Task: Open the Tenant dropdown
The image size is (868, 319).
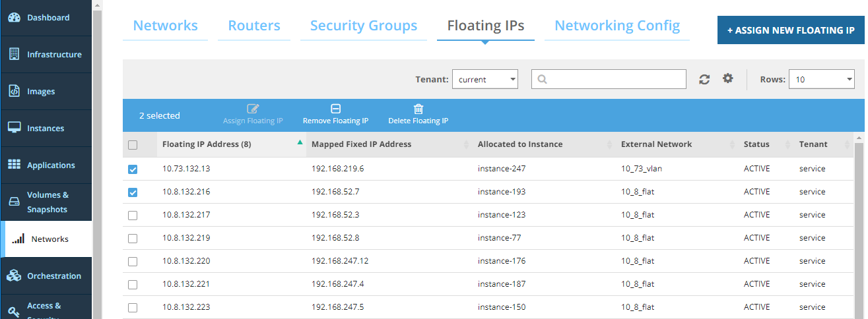Action: [484, 80]
